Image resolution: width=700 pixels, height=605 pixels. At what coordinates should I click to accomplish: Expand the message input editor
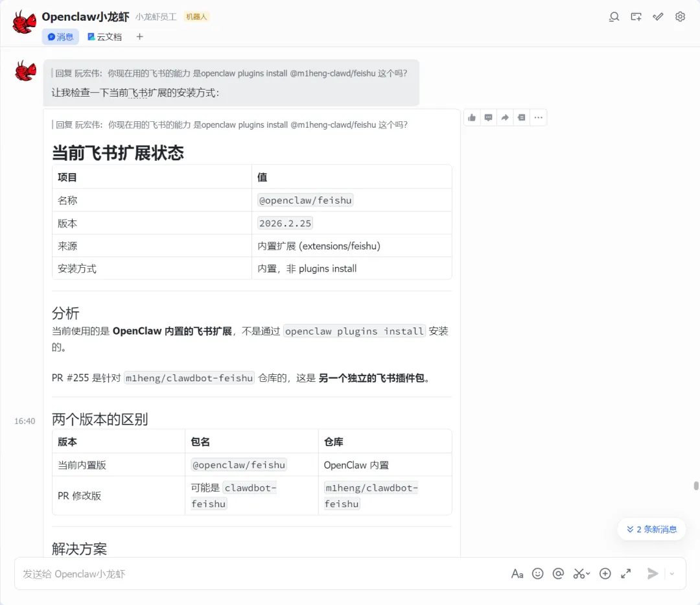(x=626, y=574)
